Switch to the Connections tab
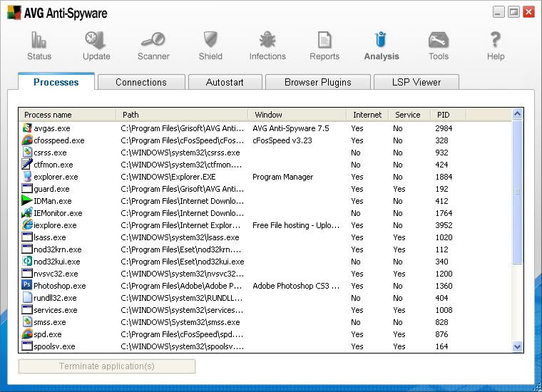The height and width of the screenshot is (392, 542). pyautogui.click(x=141, y=82)
